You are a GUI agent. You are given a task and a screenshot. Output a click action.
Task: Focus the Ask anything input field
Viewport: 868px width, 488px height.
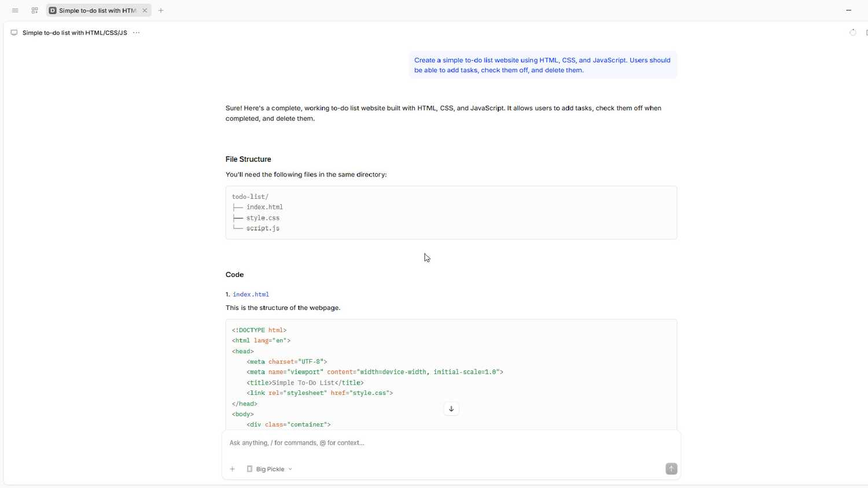(x=451, y=443)
